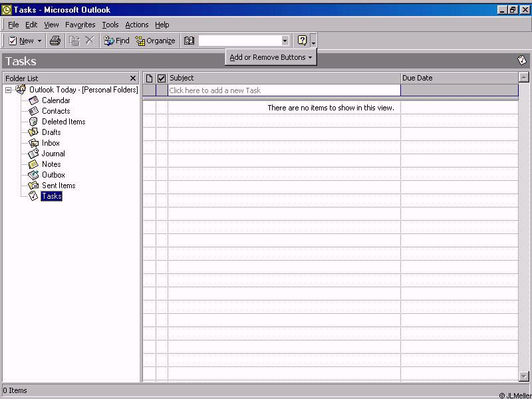Viewport: 532px width, 399px height.
Task: Open the Tools menu
Action: click(x=110, y=25)
